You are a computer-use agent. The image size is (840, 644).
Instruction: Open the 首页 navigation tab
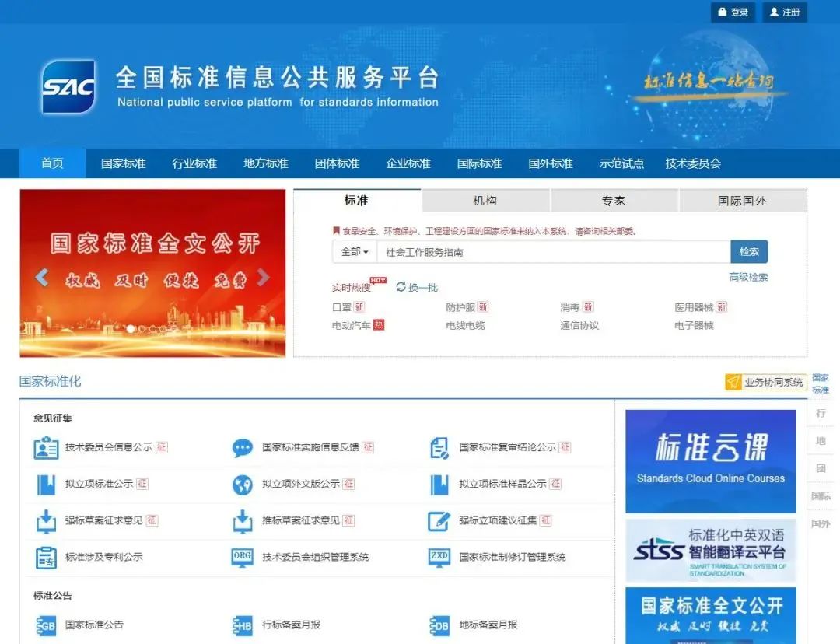tap(53, 163)
